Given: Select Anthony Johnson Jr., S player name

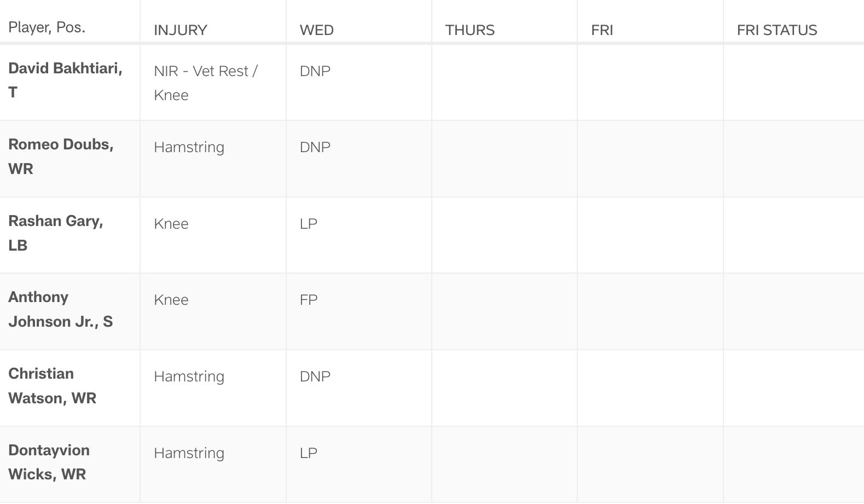Looking at the screenshot, I should (x=60, y=309).
